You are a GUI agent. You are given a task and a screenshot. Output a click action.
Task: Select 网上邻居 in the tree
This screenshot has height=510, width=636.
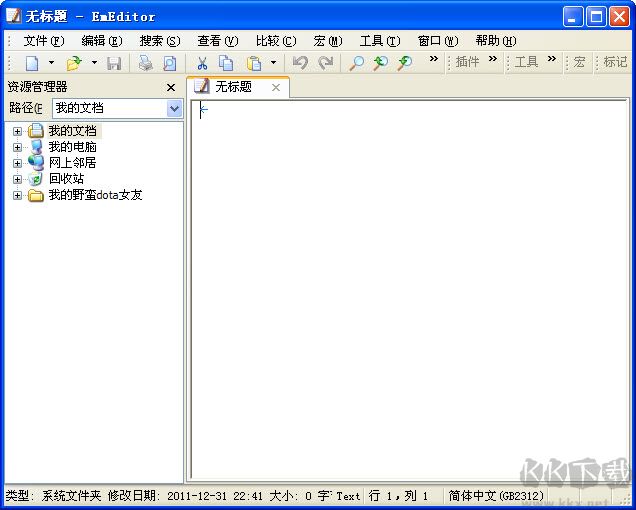point(73,163)
